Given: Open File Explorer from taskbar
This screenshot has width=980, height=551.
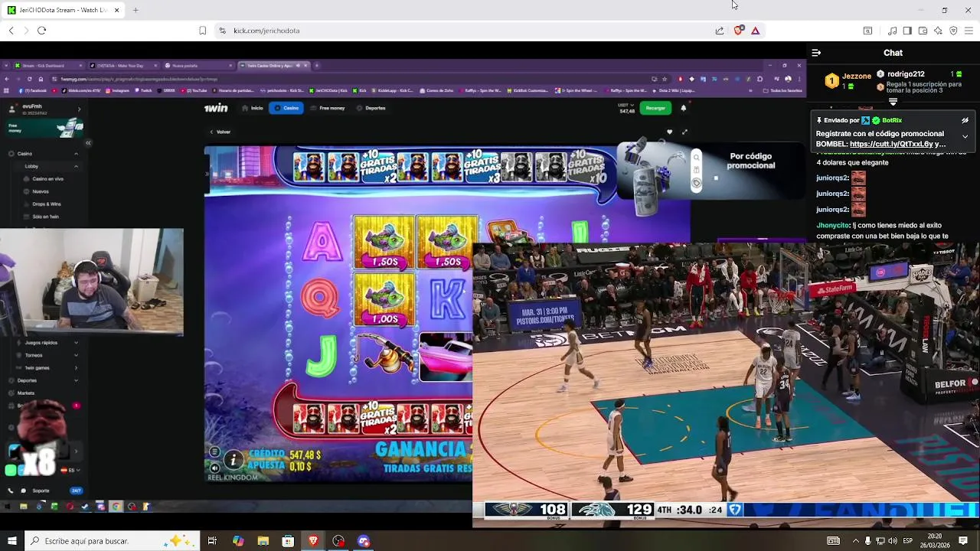Looking at the screenshot, I should (x=263, y=541).
